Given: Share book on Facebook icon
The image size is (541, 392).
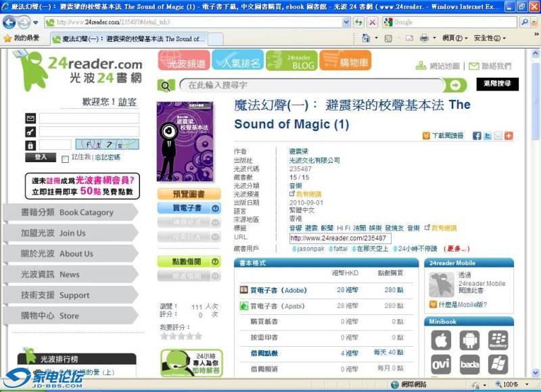Looking at the screenshot, I should coord(477,135).
